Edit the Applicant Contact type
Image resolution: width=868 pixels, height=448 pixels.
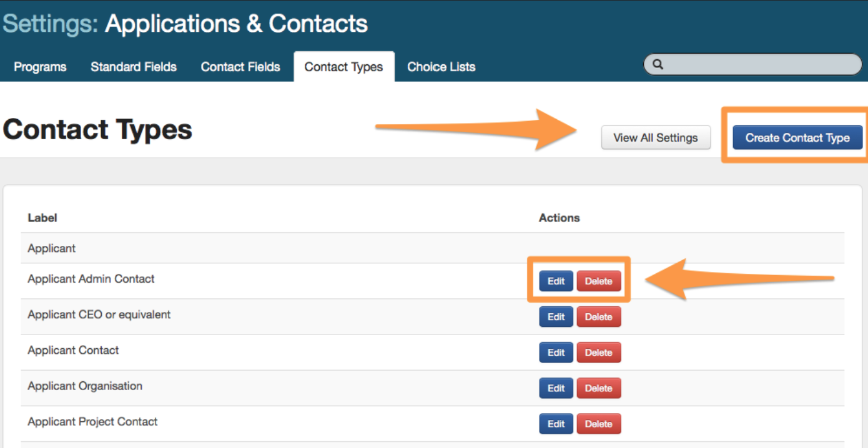coord(556,353)
